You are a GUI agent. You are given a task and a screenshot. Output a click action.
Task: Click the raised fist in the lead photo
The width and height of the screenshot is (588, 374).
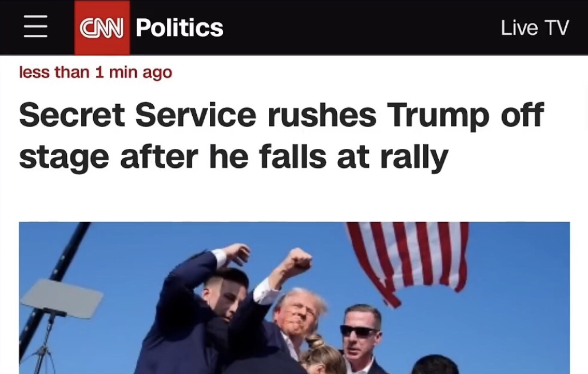click(297, 262)
